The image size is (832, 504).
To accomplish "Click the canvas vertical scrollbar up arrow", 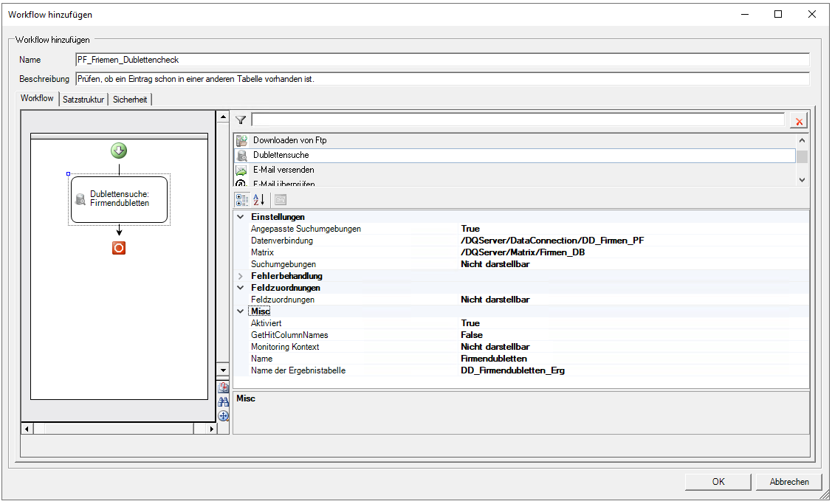I will point(223,117).
